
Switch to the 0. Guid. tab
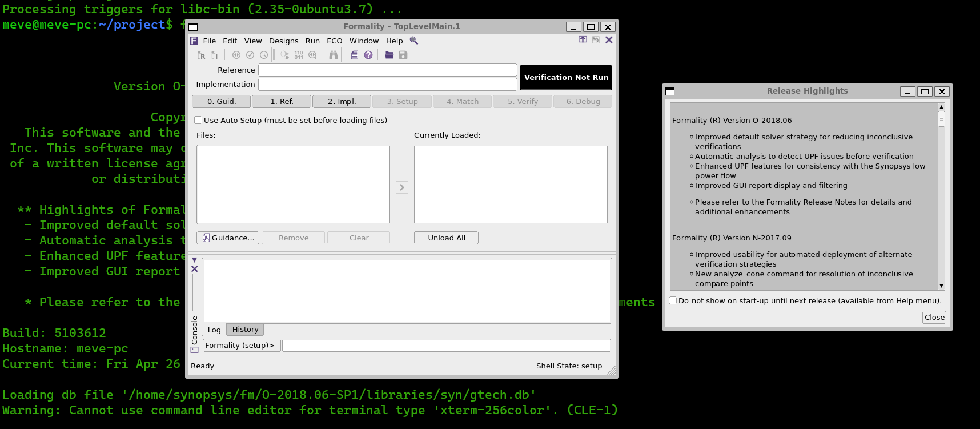coord(222,101)
